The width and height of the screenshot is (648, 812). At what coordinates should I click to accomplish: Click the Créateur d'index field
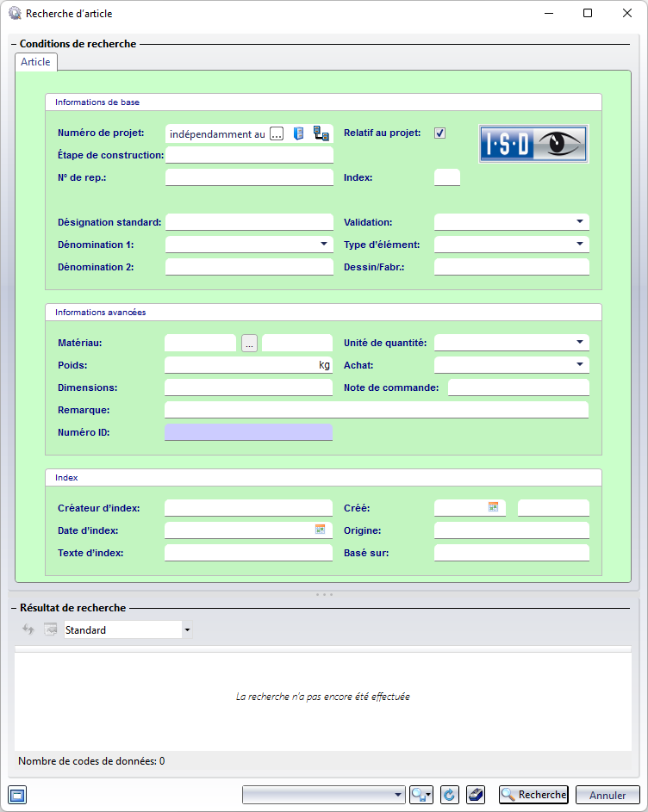(248, 508)
